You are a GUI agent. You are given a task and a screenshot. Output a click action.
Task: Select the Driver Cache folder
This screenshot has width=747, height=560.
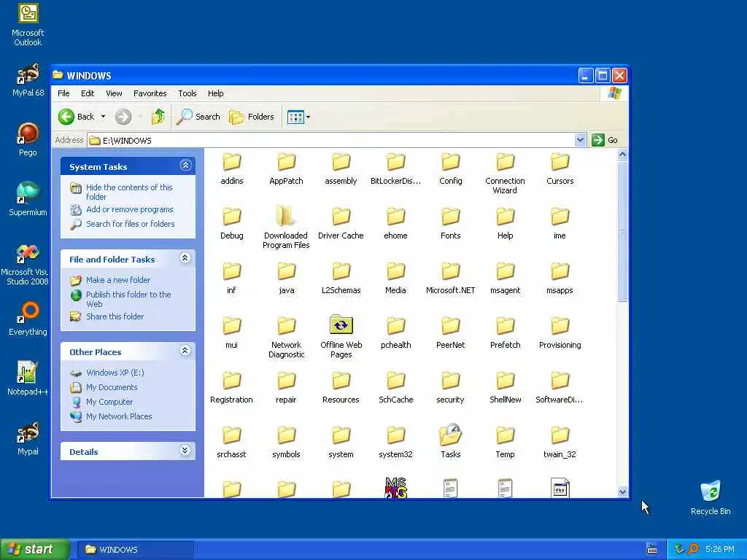pos(341,222)
